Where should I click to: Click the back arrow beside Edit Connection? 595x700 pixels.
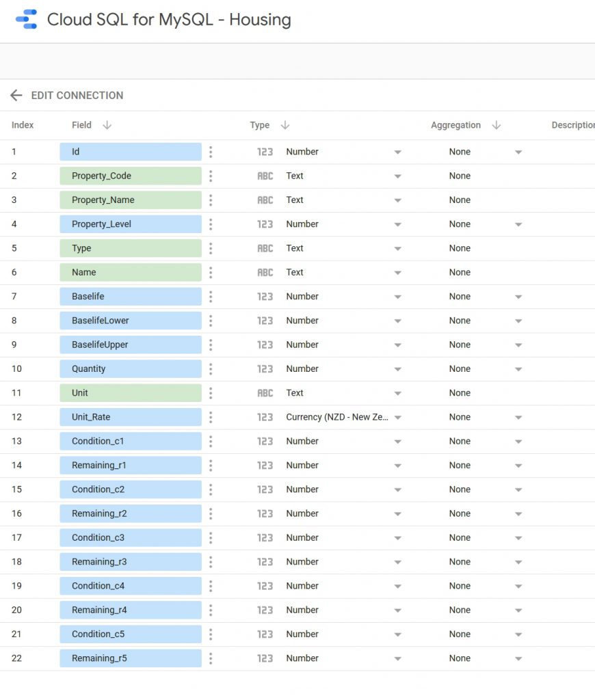pos(16,96)
